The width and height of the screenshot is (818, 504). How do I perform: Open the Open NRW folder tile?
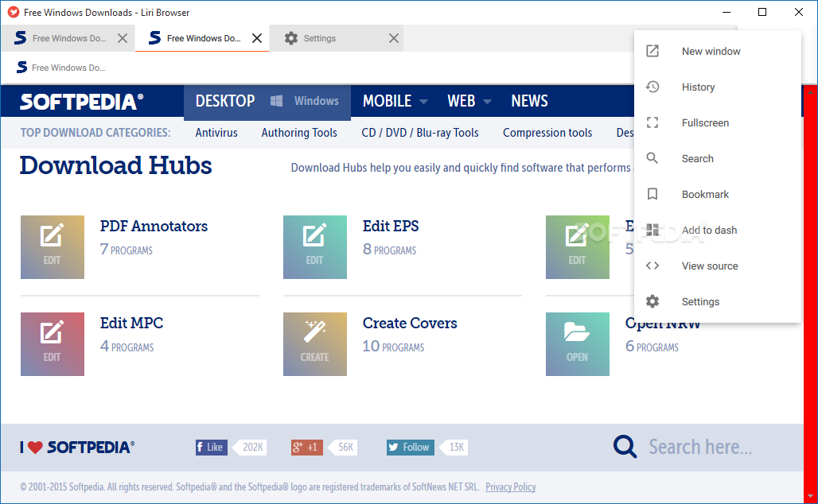578,344
